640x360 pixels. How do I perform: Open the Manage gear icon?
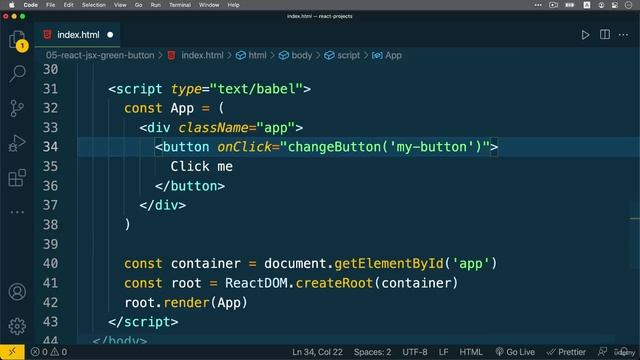point(17,326)
